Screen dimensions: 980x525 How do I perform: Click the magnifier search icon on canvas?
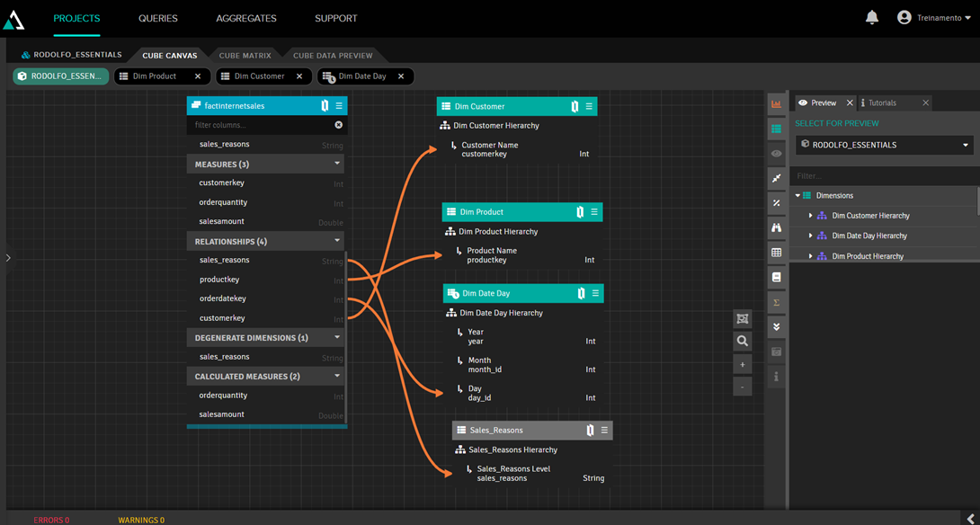pyautogui.click(x=742, y=342)
